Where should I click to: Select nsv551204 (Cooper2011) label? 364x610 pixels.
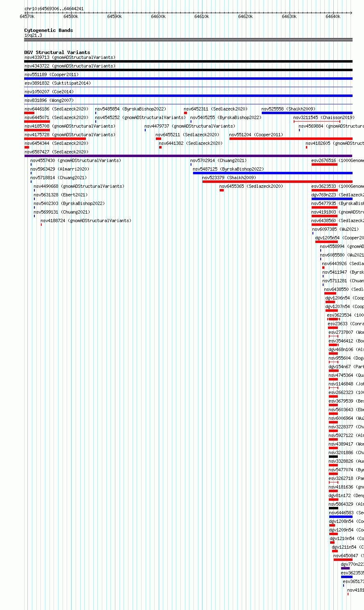256,135
